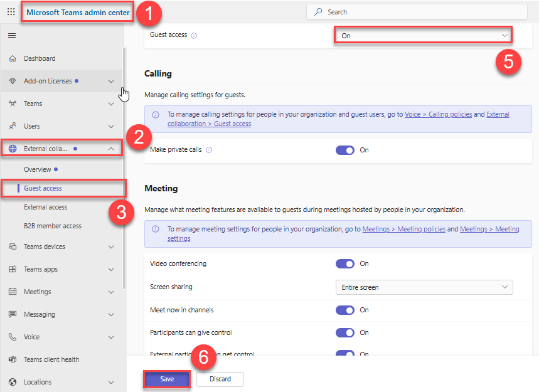Click Microsoft Teams admin center title

click(78, 13)
